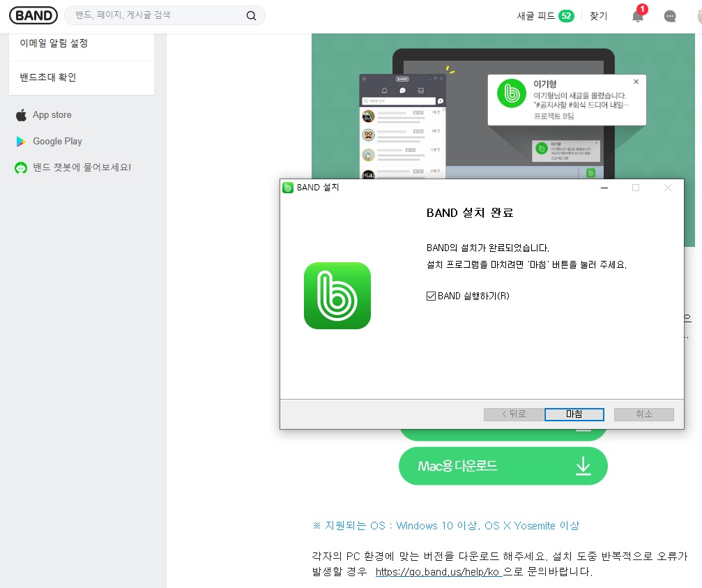Click the Apple App store icon

pos(21,115)
